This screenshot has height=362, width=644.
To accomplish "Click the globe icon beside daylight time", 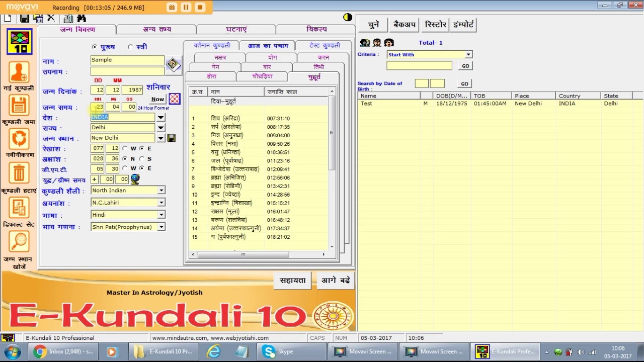I will [x=135, y=179].
